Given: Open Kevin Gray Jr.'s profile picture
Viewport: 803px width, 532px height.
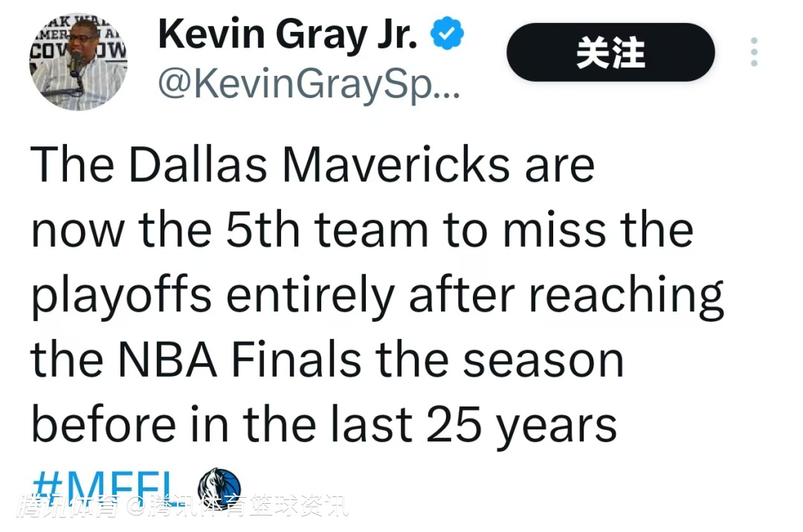Looking at the screenshot, I should click(78, 62).
